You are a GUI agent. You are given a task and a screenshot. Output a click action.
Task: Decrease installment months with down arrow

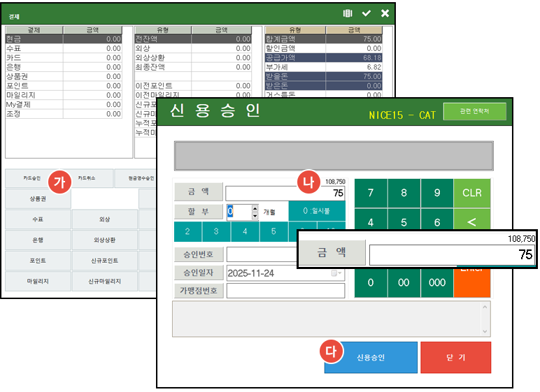tap(255, 216)
